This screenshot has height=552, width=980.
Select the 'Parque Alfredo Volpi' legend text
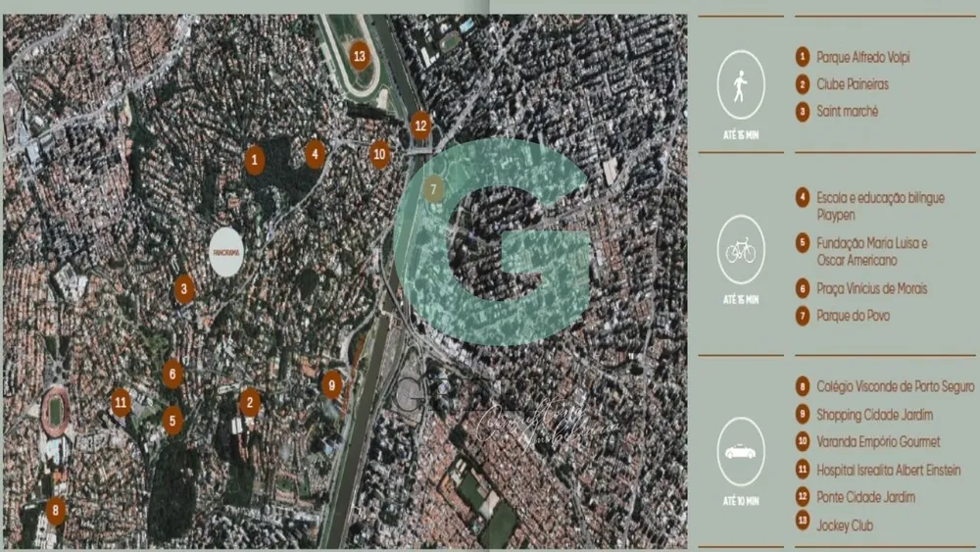863,58
